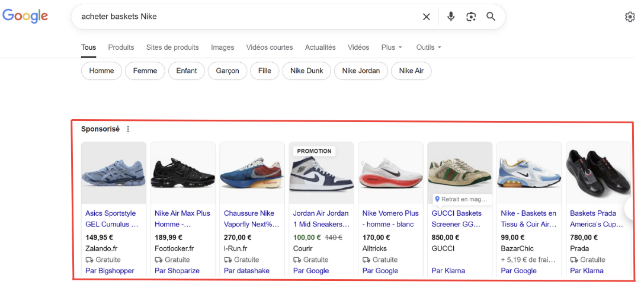Click Par Bigshopper link
The image size is (644, 291).
click(110, 270)
